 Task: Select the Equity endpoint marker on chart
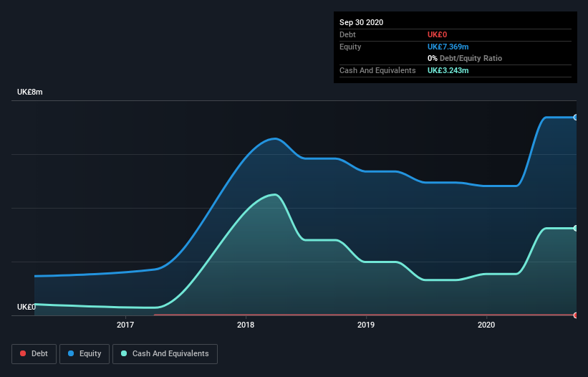coord(576,118)
